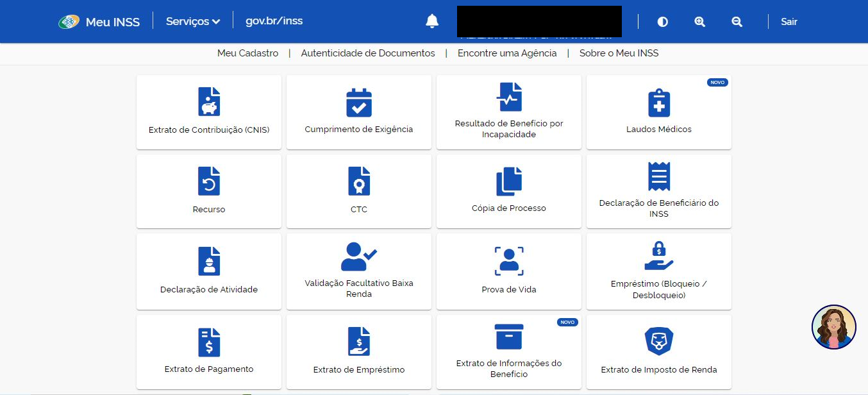Open Encontre uma Agência menu item
The width and height of the screenshot is (868, 395).
[507, 53]
